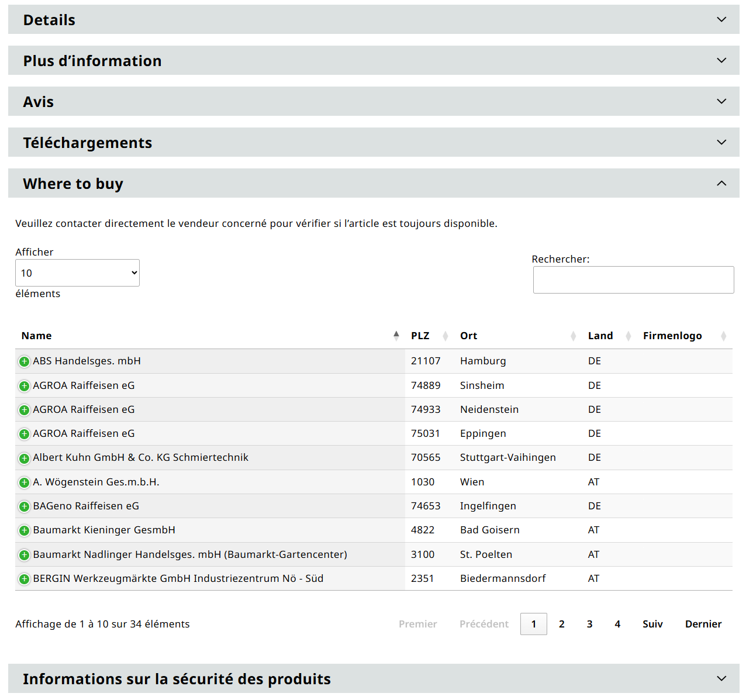746x700 pixels.
Task: Expand the AGROA Raiffeisen eG Sinsheim row
Action: click(24, 386)
